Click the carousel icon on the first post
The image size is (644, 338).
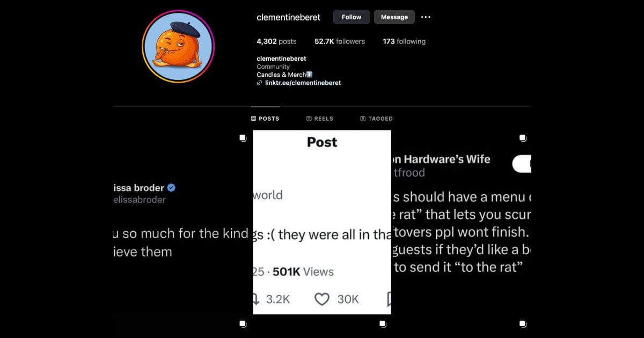point(243,138)
